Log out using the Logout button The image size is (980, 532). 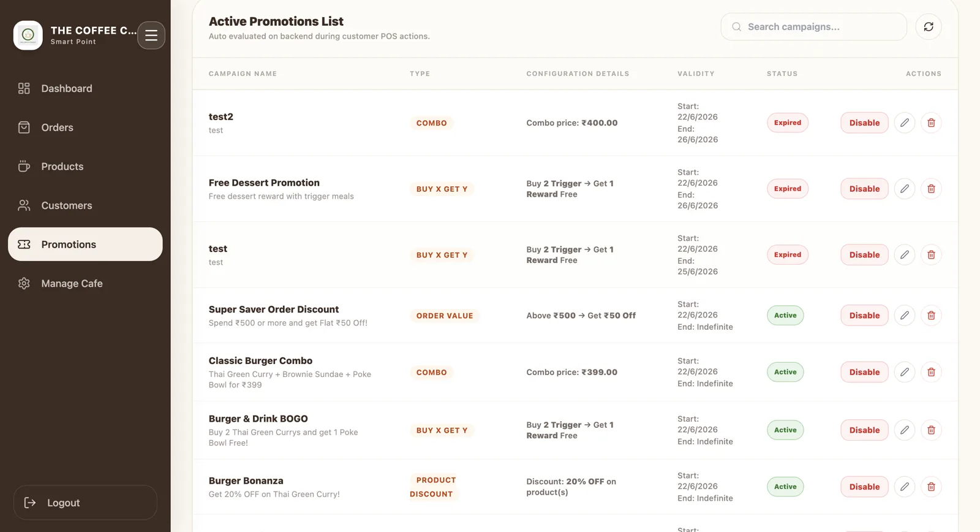pos(85,503)
